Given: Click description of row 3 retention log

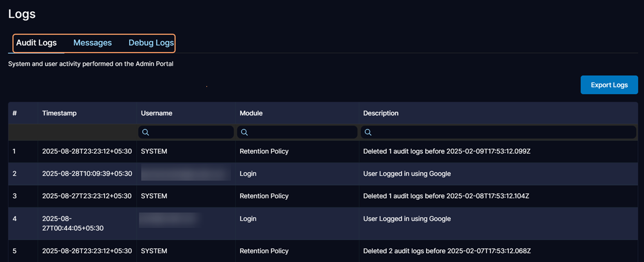Looking at the screenshot, I should click(447, 196).
